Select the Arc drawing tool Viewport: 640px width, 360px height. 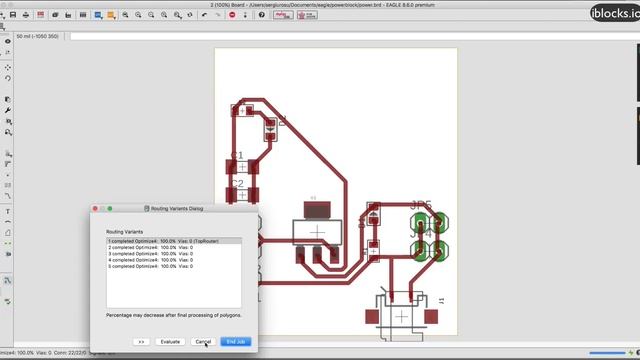point(8,222)
